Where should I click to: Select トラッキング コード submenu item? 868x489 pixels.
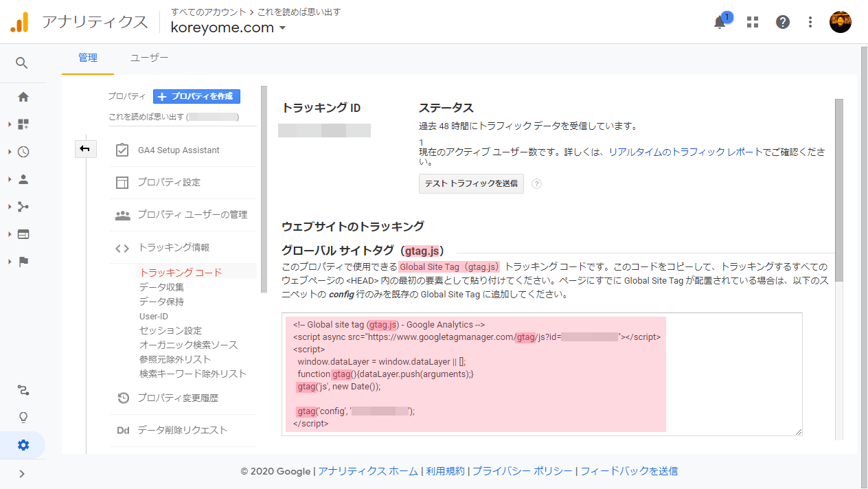coord(181,273)
